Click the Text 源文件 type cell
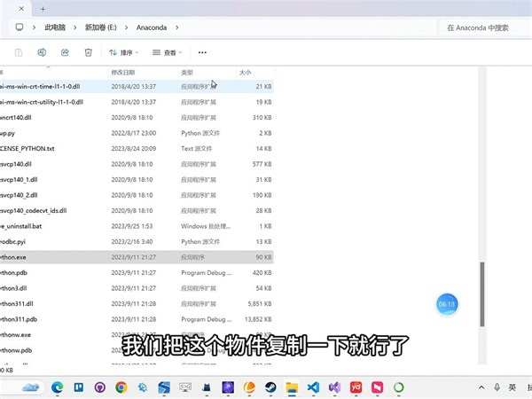Screen dimensions: 532x399 pyautogui.click(x=197, y=149)
